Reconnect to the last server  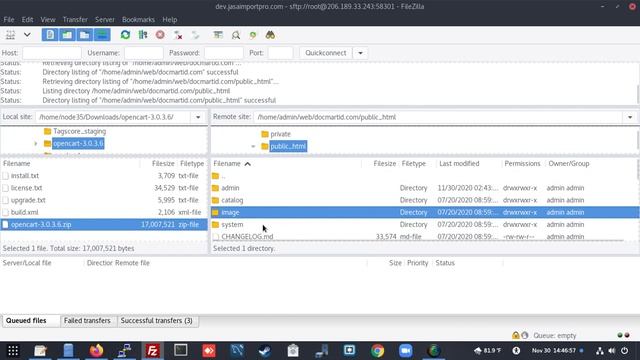coord(196,35)
